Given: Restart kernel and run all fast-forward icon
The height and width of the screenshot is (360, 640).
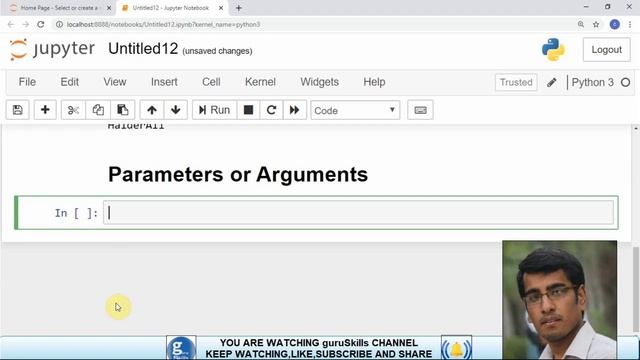Looking at the screenshot, I should [x=294, y=110].
